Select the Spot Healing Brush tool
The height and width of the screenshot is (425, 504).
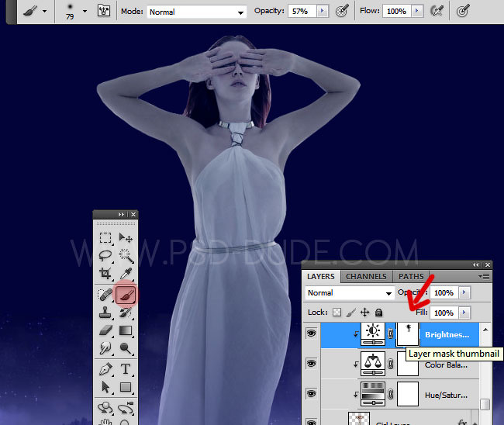point(105,295)
